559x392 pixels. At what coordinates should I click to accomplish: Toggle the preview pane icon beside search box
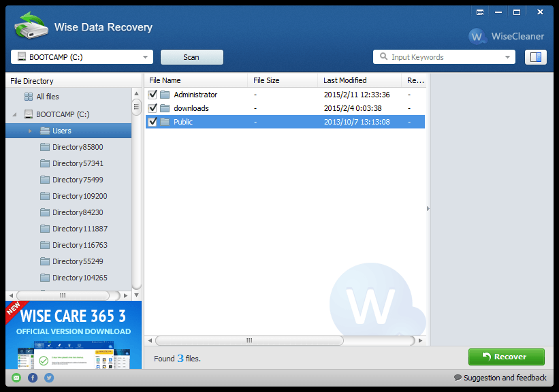(x=536, y=57)
